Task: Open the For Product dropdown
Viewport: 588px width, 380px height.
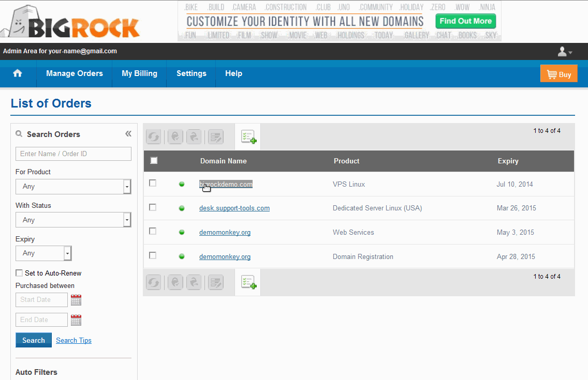Action: tap(73, 187)
